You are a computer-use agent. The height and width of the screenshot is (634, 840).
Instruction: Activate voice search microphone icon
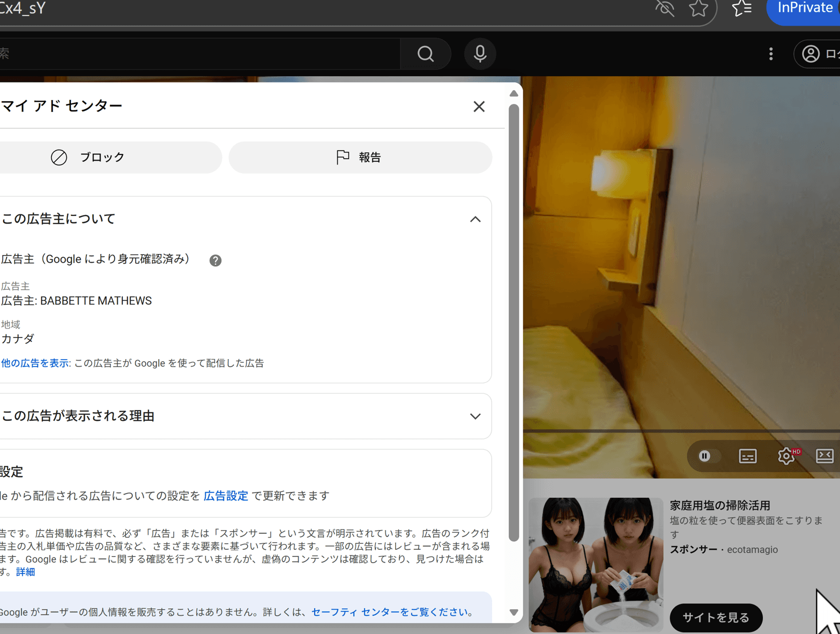tap(480, 54)
